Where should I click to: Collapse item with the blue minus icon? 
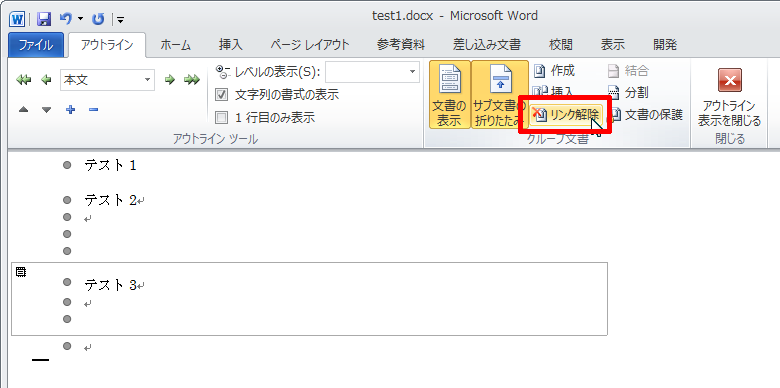click(94, 109)
